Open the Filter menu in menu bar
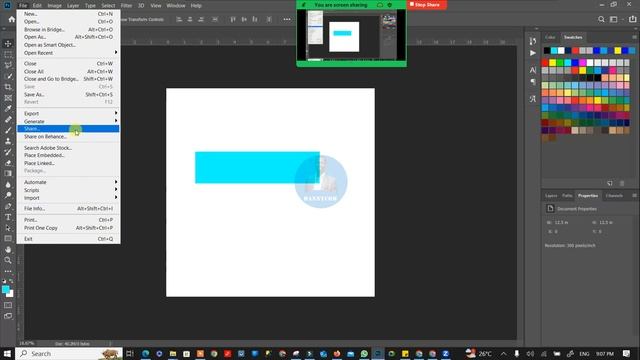This screenshot has width=640, height=360. 126,6
